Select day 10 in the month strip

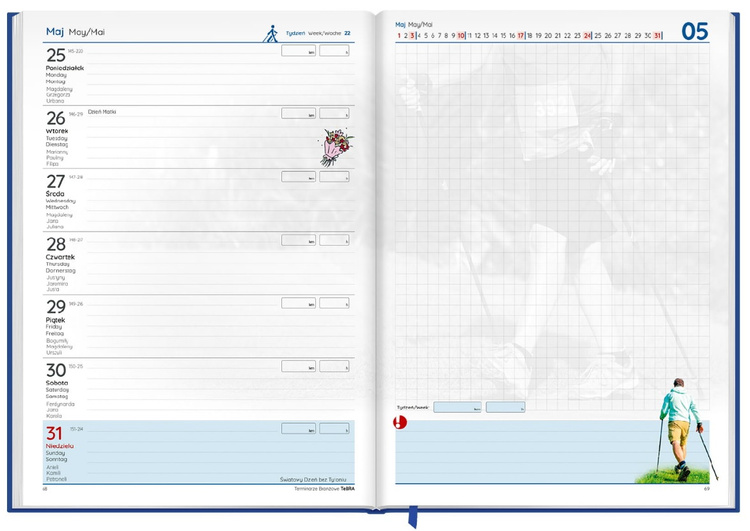(x=461, y=36)
